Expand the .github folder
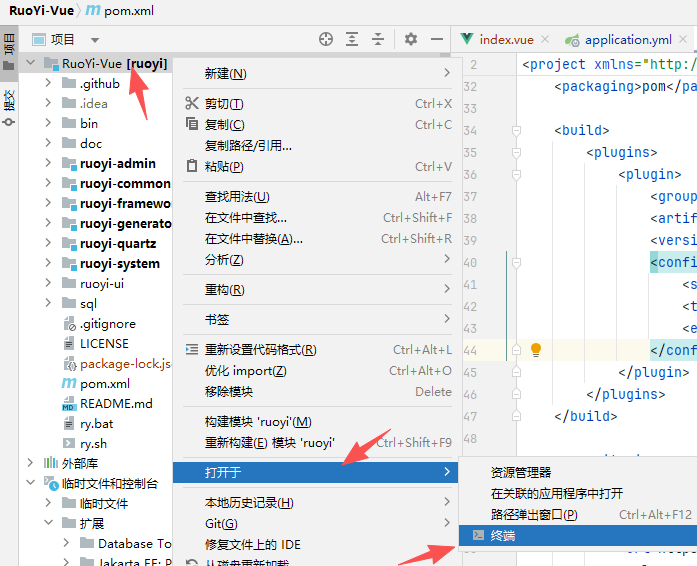The width and height of the screenshot is (697, 566). (x=48, y=84)
